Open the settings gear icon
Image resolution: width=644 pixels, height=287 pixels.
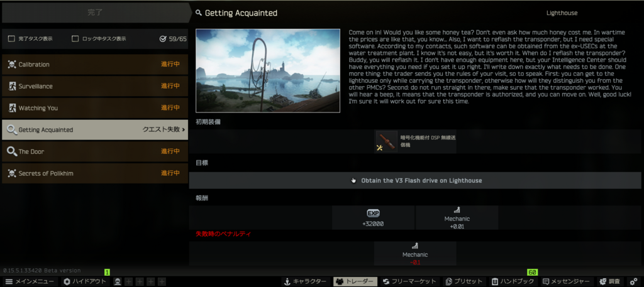point(633,282)
